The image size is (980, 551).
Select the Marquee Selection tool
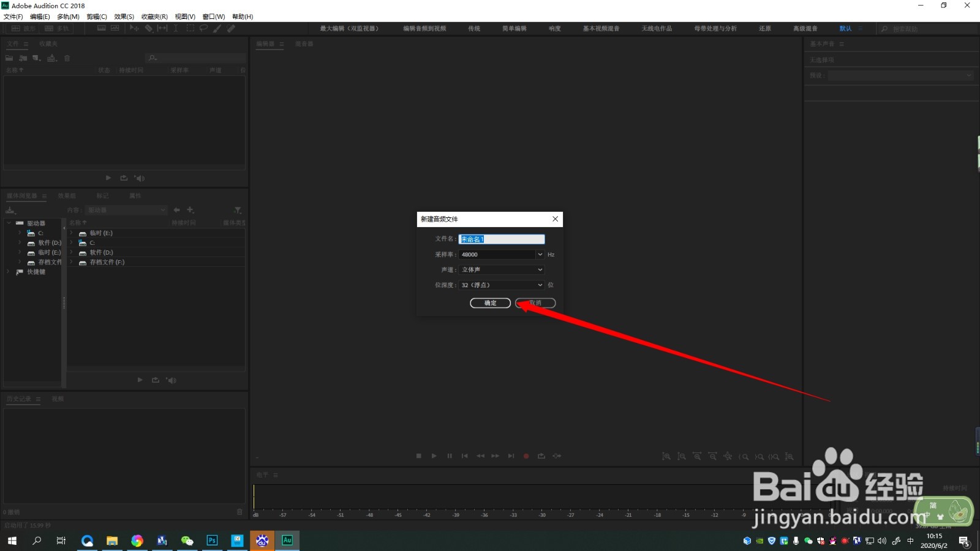[190, 29]
